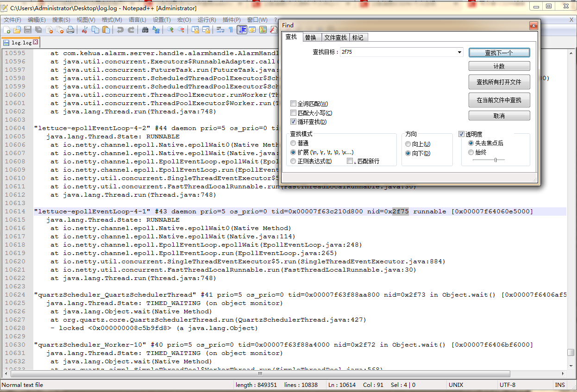This screenshot has width=577, height=392.
Task: Toggle synchronized vertical scrolling icon
Action: [195, 30]
